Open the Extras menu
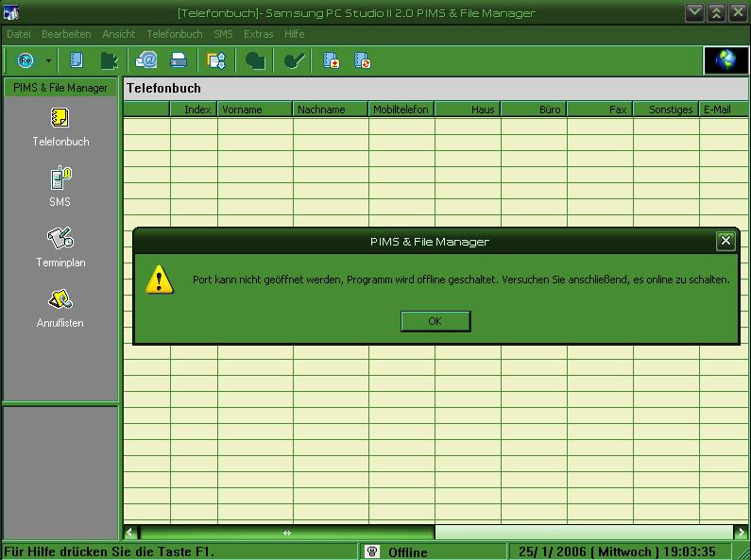The height and width of the screenshot is (560, 751). (x=258, y=34)
